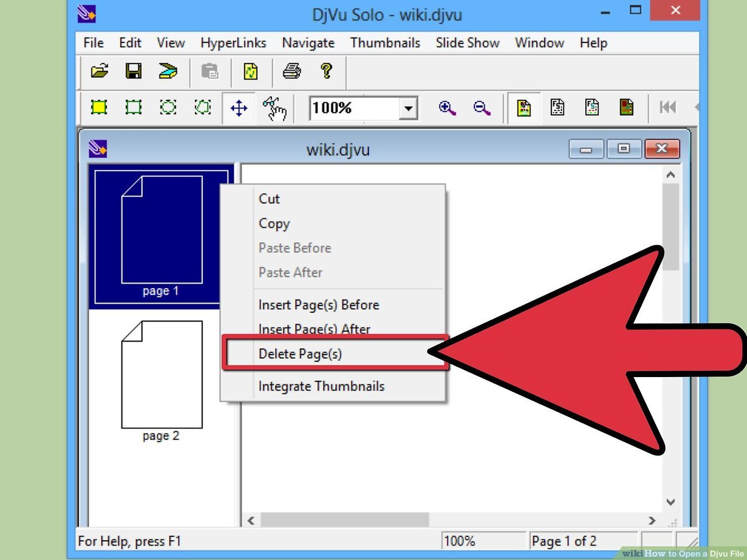This screenshot has width=747, height=560.
Task: Choose Delete Page(s) from context menu
Action: 300,354
